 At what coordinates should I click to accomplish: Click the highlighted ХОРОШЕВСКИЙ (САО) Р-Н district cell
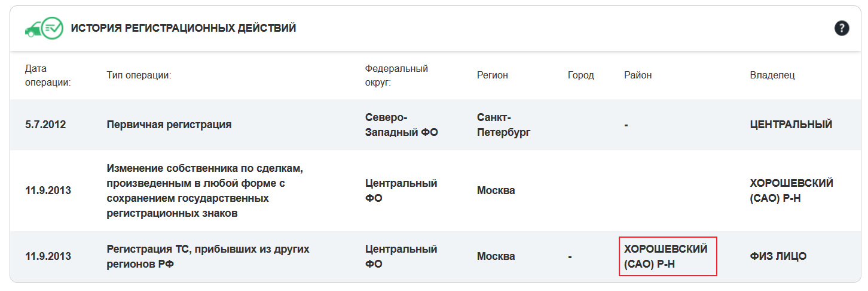(667, 256)
